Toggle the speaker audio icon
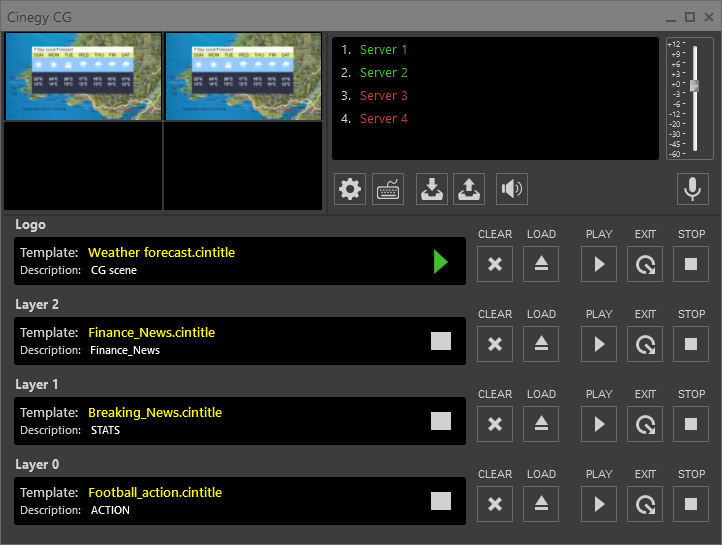The width and height of the screenshot is (722, 545). click(512, 189)
